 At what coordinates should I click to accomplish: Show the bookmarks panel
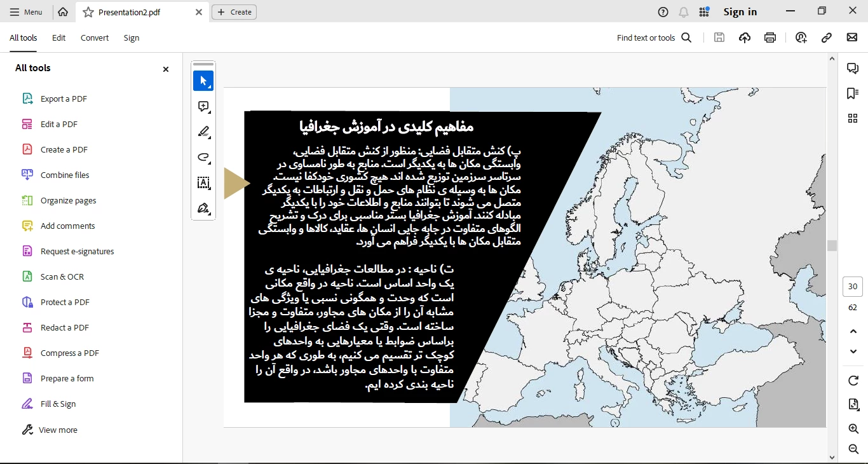853,93
